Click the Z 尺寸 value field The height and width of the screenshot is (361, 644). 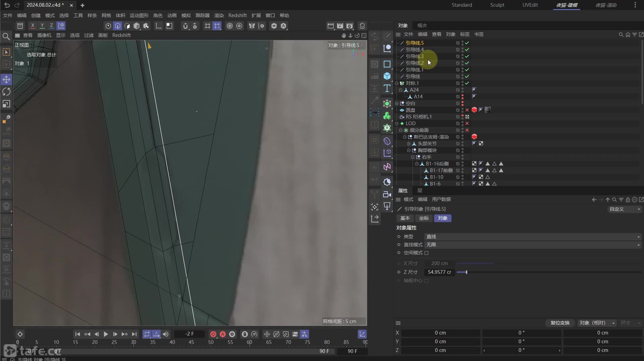(x=439, y=272)
